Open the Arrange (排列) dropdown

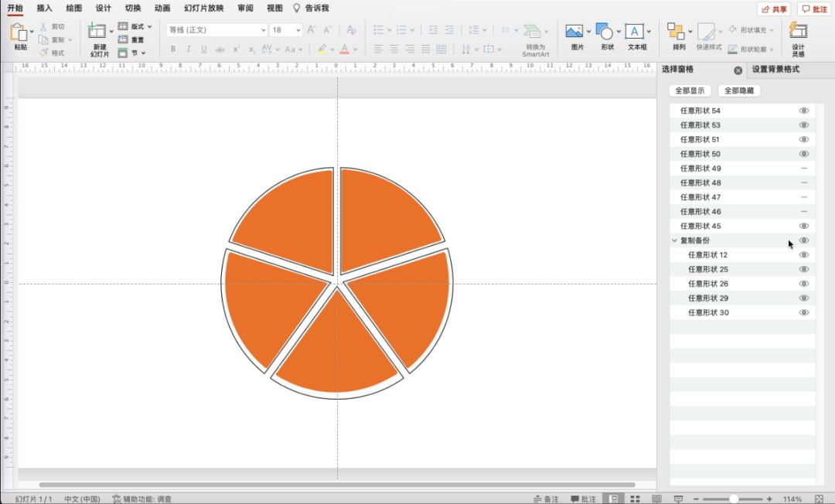coord(690,32)
